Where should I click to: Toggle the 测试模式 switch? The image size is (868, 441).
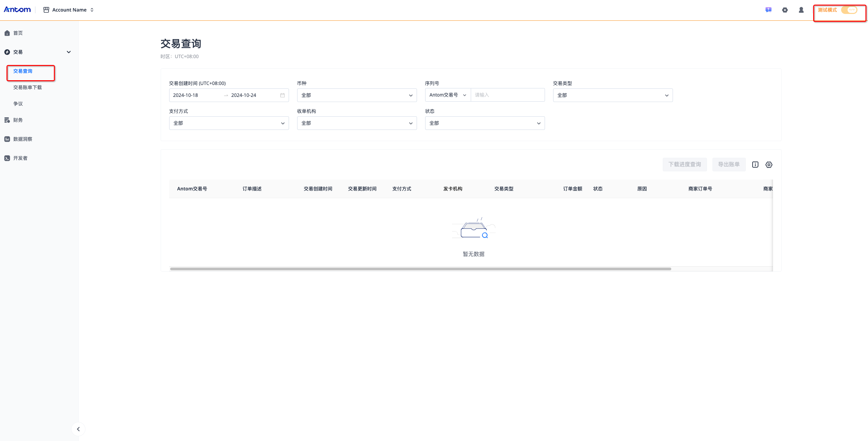[849, 10]
